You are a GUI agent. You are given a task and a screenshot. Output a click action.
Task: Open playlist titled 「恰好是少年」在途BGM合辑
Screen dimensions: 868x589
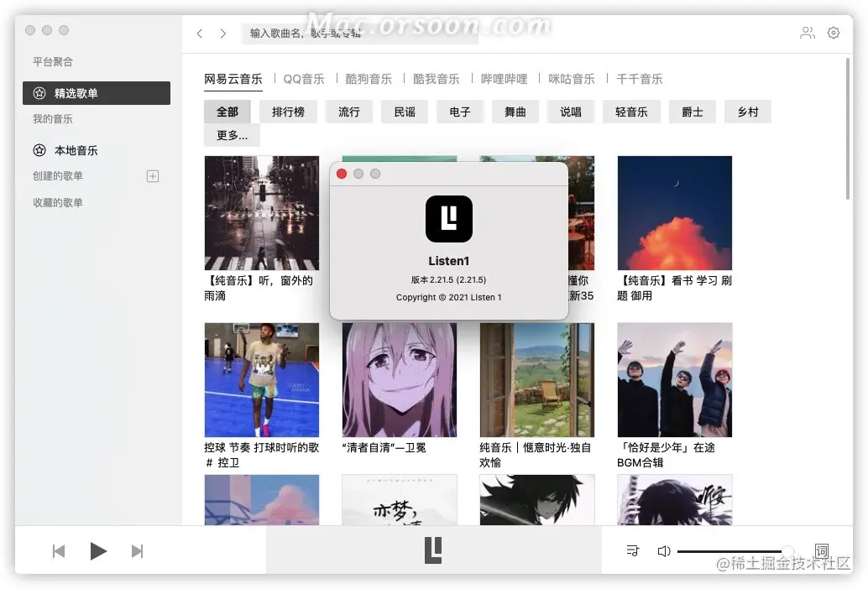(x=667, y=455)
